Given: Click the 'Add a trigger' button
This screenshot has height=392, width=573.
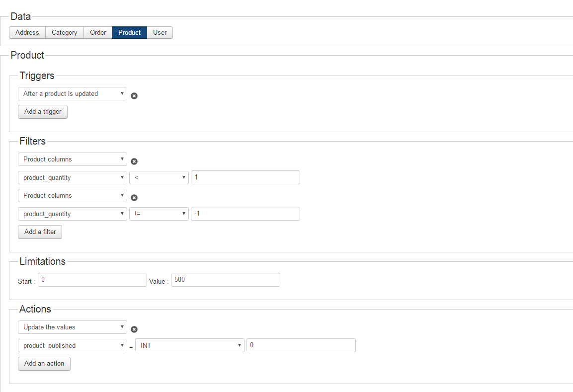Looking at the screenshot, I should coord(43,112).
